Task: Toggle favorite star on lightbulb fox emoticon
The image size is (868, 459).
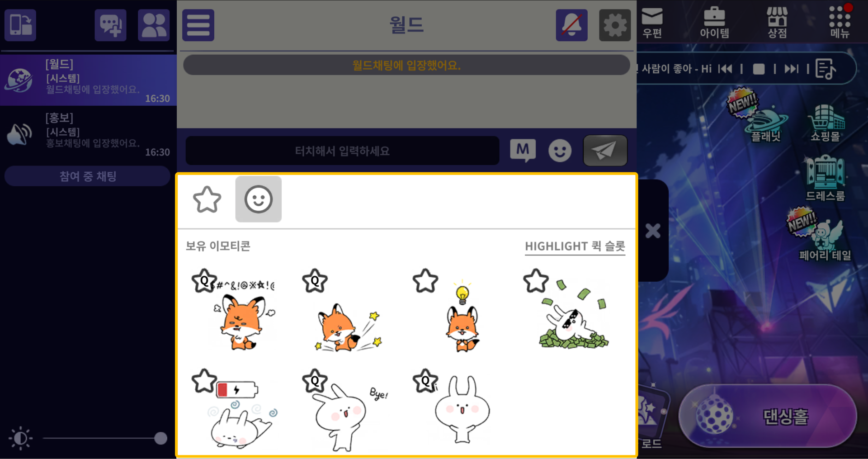Action: pyautogui.click(x=425, y=281)
